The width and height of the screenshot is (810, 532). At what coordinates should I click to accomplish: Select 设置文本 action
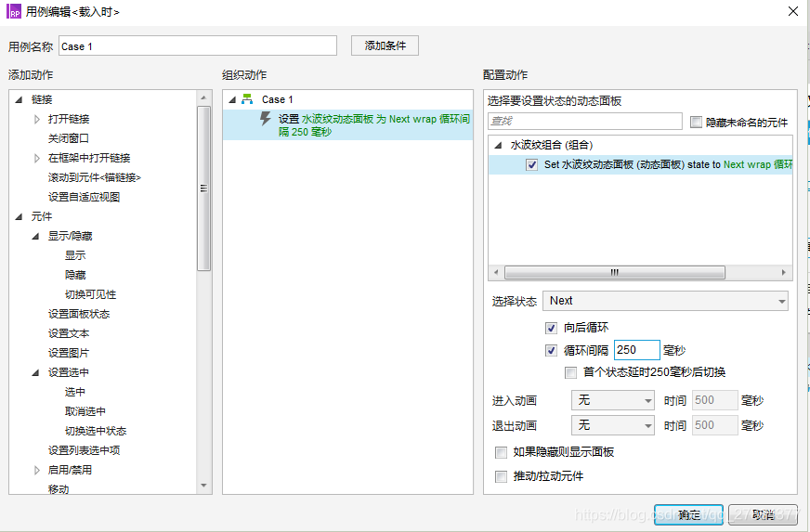pyautogui.click(x=69, y=333)
